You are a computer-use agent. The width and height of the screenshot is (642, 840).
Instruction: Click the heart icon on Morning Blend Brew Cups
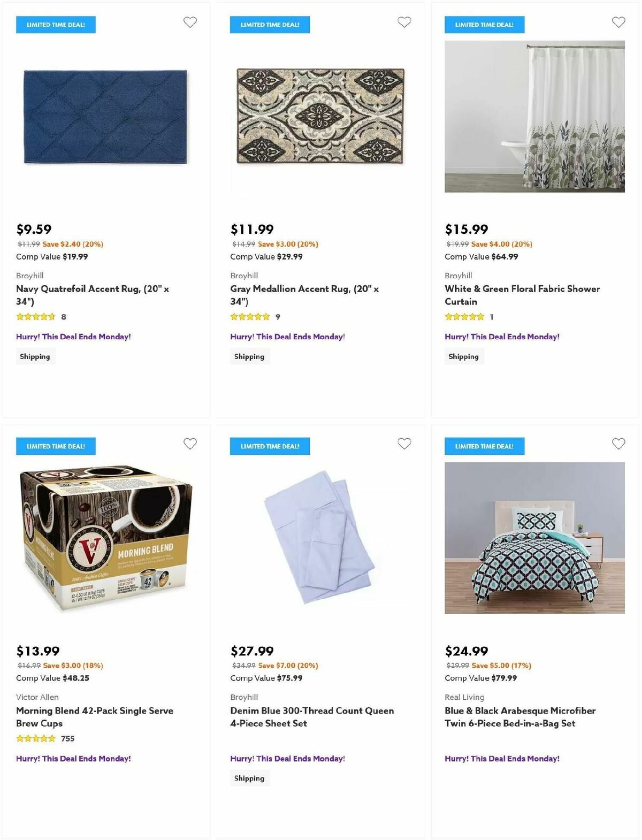[x=190, y=444]
